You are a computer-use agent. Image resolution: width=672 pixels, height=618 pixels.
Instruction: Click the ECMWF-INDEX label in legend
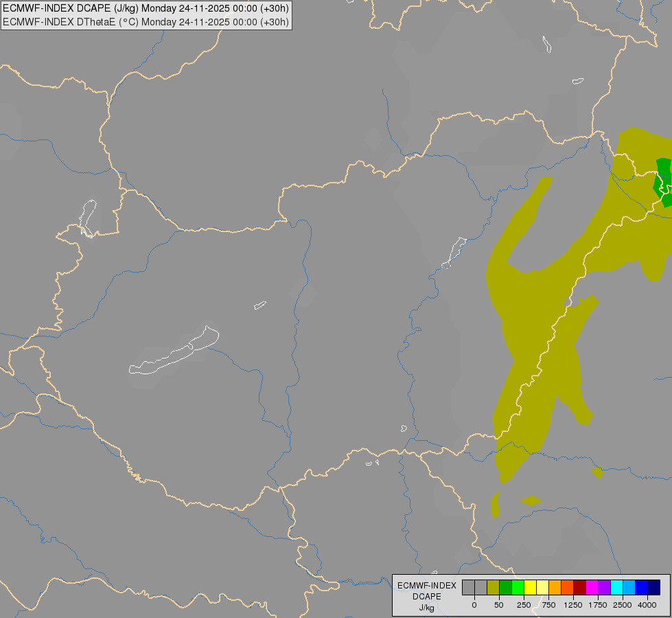pos(427,586)
